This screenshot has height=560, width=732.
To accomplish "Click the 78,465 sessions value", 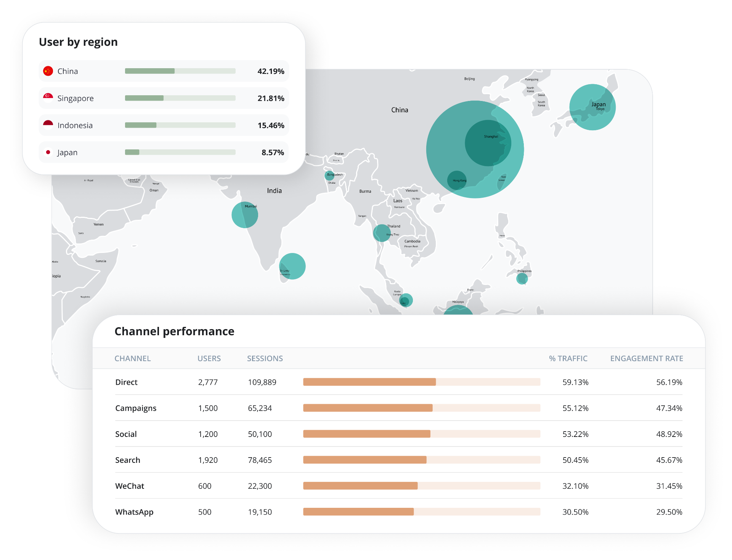I will click(x=260, y=460).
